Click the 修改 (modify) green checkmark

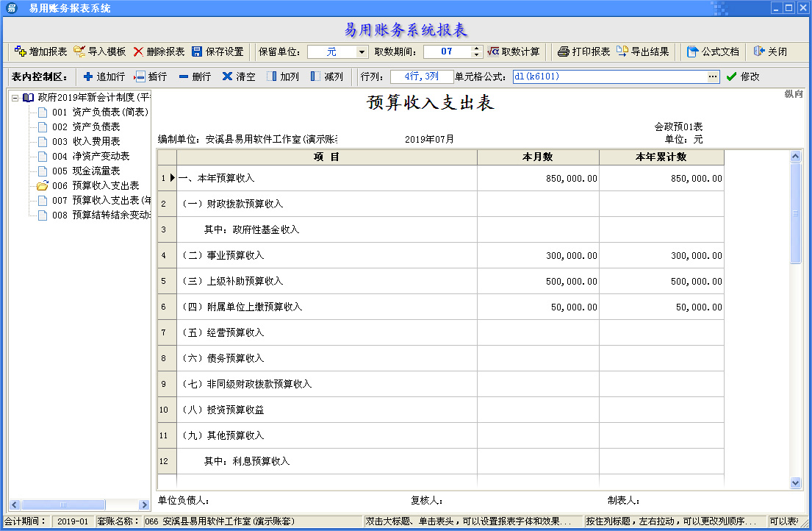(731, 76)
